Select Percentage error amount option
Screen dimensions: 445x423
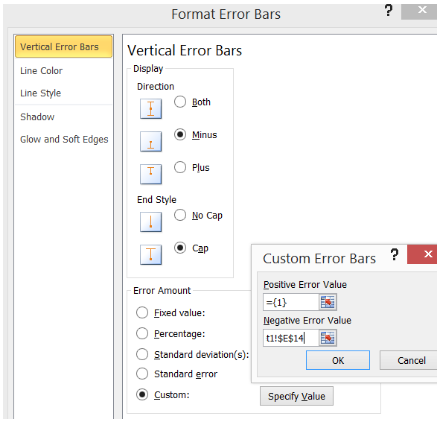coord(142,334)
